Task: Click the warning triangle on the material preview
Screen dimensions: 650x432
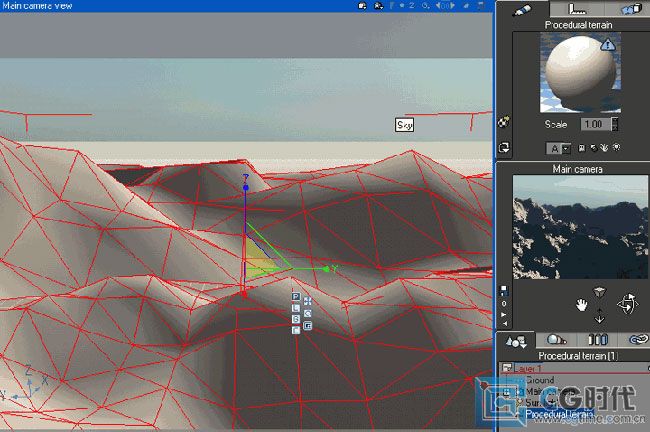Action: 608,44
